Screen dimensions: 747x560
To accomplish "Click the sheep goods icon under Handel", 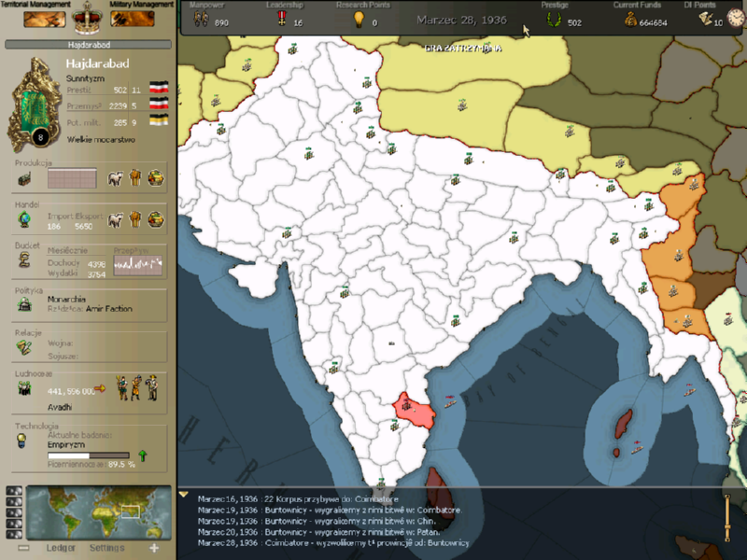I will [115, 220].
